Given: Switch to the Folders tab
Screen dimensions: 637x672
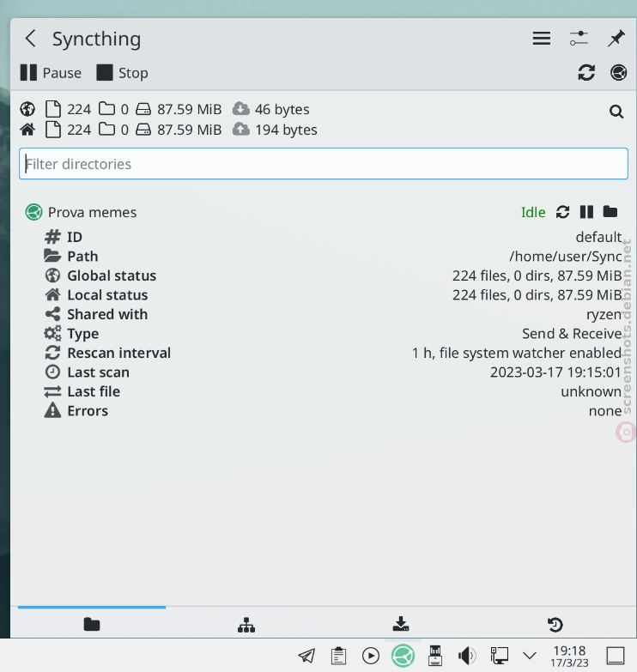Looking at the screenshot, I should click(x=92, y=624).
